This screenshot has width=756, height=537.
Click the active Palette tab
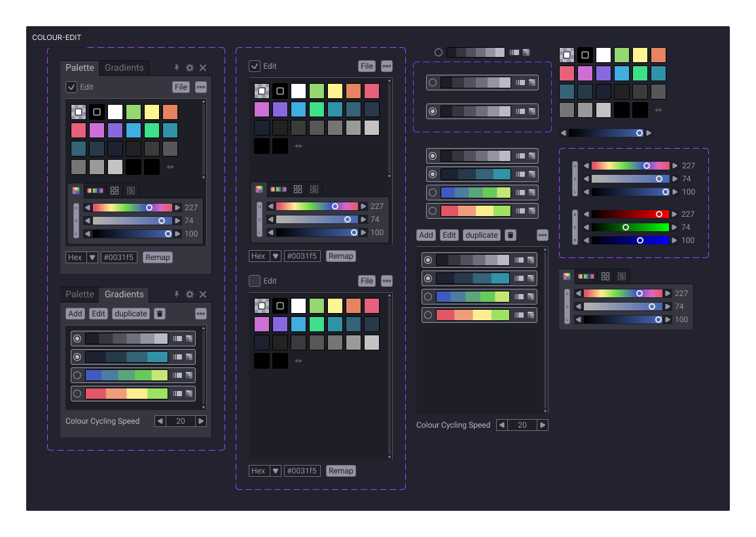point(80,68)
